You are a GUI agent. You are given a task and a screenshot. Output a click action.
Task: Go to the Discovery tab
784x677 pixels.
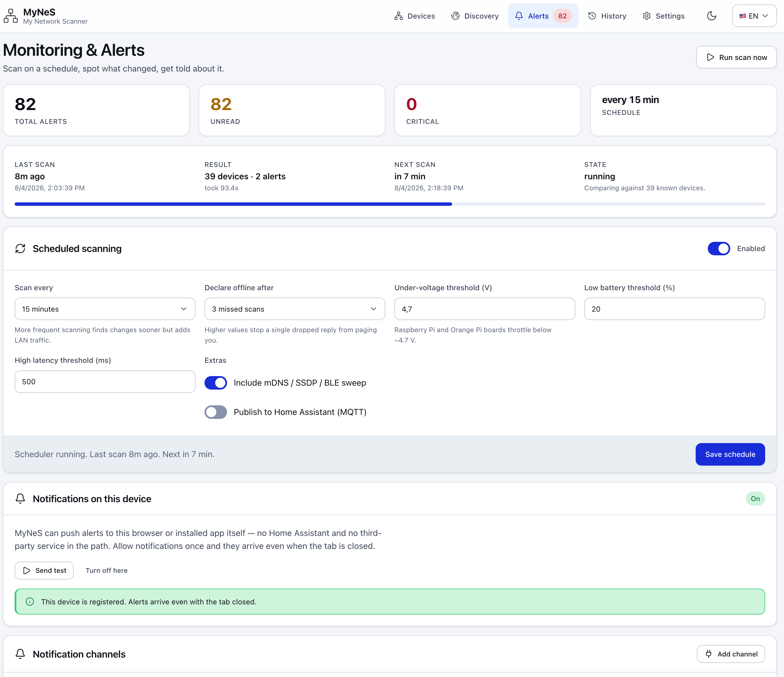[x=475, y=16]
